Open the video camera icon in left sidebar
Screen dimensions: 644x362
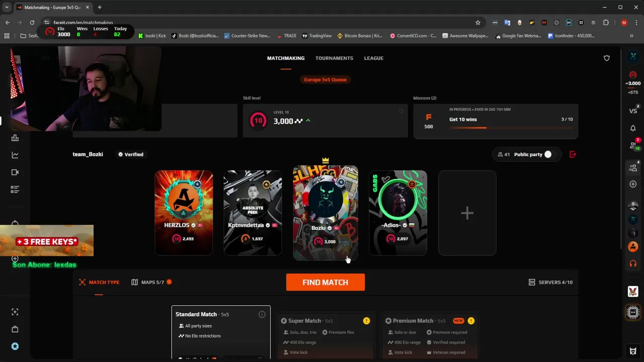click(x=15, y=172)
